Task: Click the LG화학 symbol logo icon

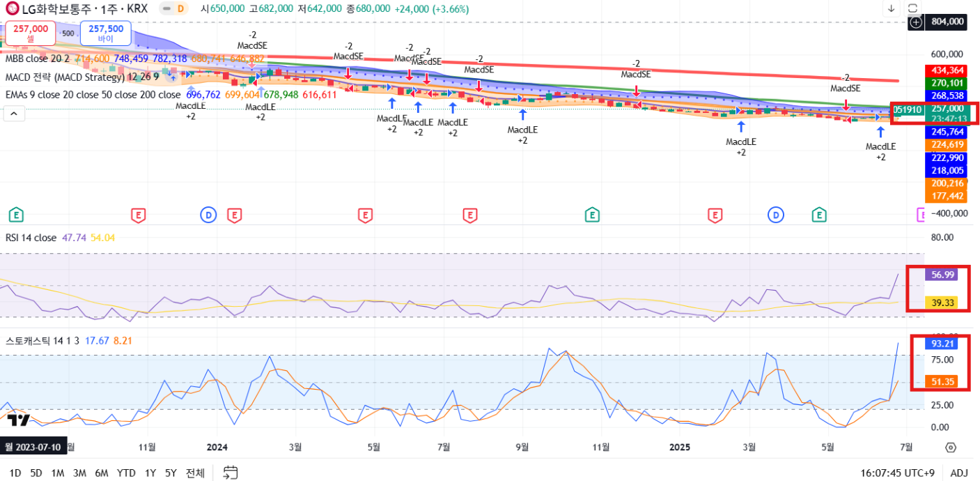Action: pos(13,9)
